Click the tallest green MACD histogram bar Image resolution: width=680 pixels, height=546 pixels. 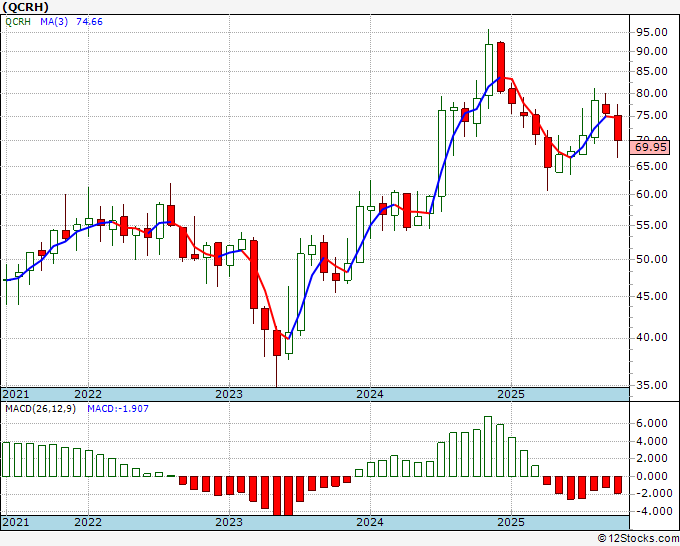click(488, 446)
